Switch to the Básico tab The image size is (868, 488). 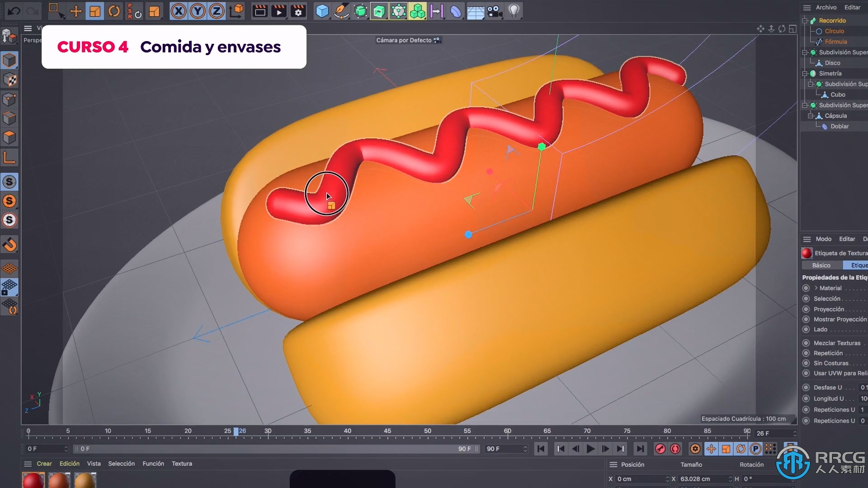(x=821, y=265)
